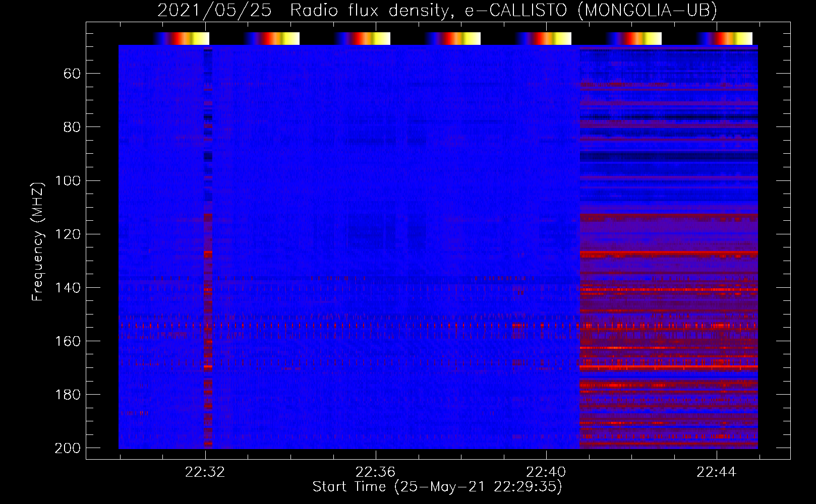Click the 80 frequency tick label

(x=72, y=127)
